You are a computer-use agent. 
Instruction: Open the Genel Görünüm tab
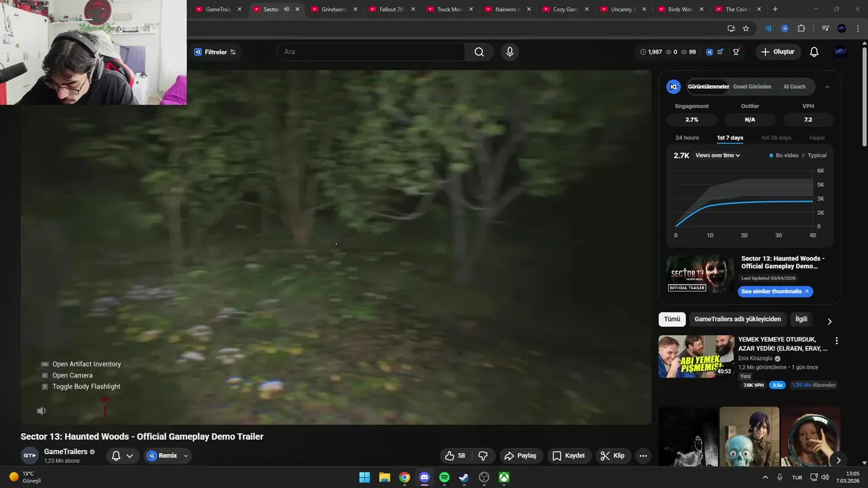(752, 87)
